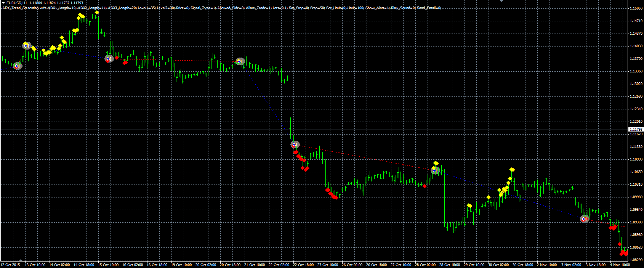Click the chart shift triangle on the top edge
The width and height of the screenshot is (644, 268).
[x=501, y=1]
